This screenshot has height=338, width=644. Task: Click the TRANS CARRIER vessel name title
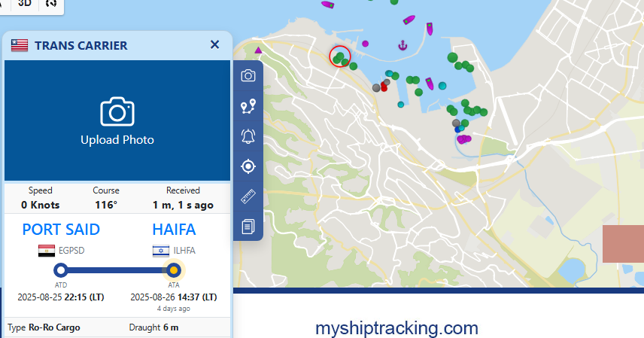click(x=81, y=46)
